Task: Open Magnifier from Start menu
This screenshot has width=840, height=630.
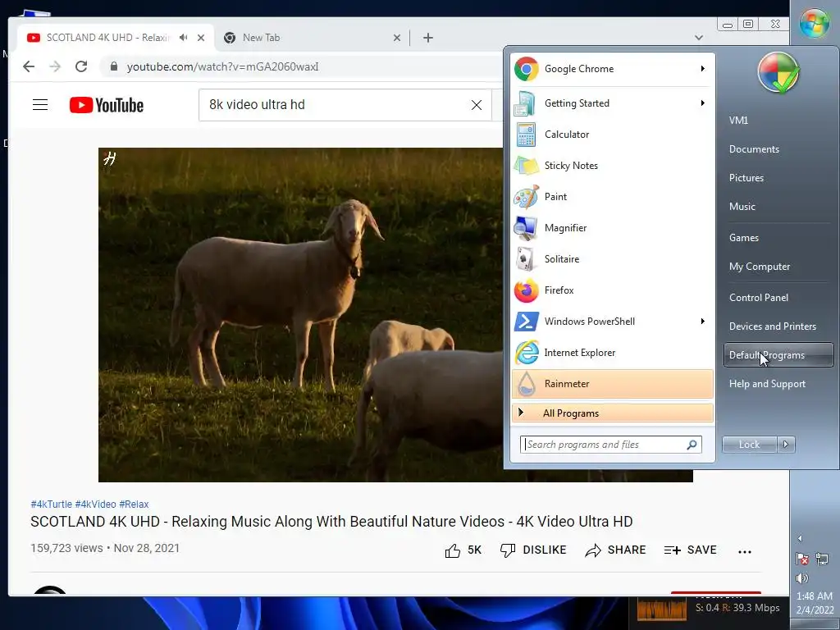Action: coord(612,228)
